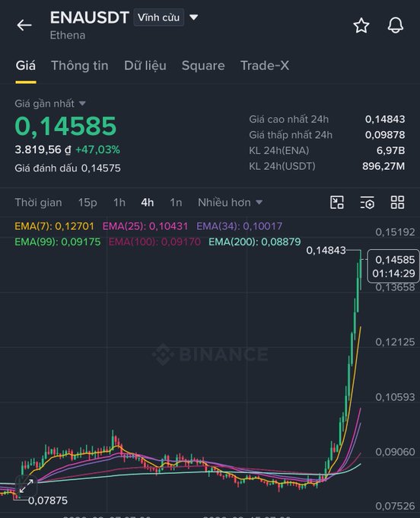The width and height of the screenshot is (420, 518).
Task: Tap the Giá đánh dấu 0,14575 mark price
Action: tap(68, 168)
